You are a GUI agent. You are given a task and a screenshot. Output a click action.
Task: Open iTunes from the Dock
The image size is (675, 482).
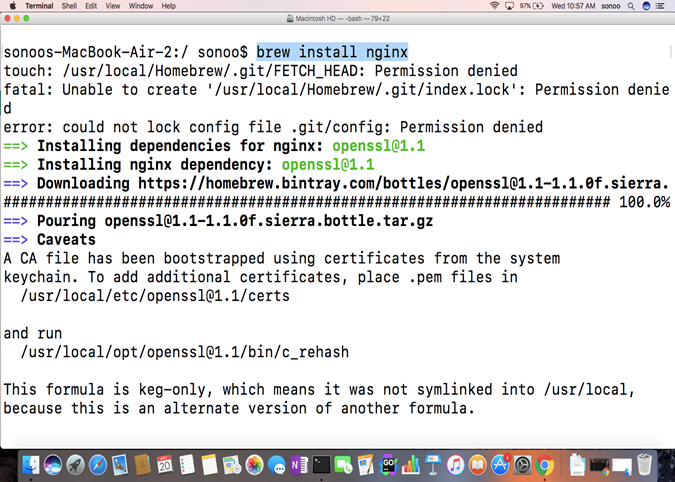455,465
